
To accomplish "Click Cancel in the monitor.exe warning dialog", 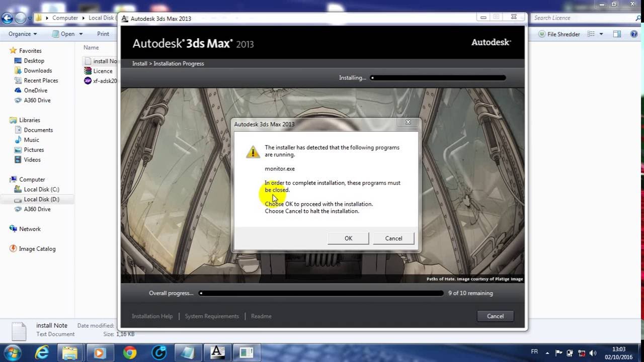I will (393, 238).
